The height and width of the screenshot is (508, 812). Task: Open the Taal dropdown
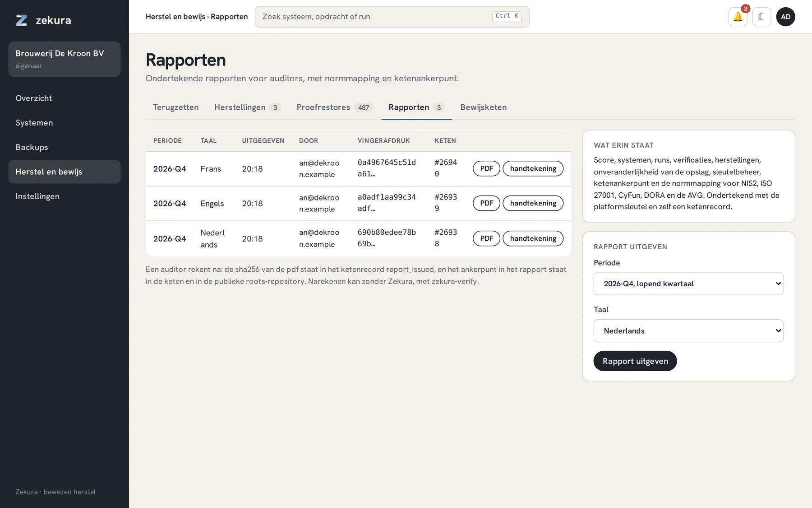[x=688, y=331]
